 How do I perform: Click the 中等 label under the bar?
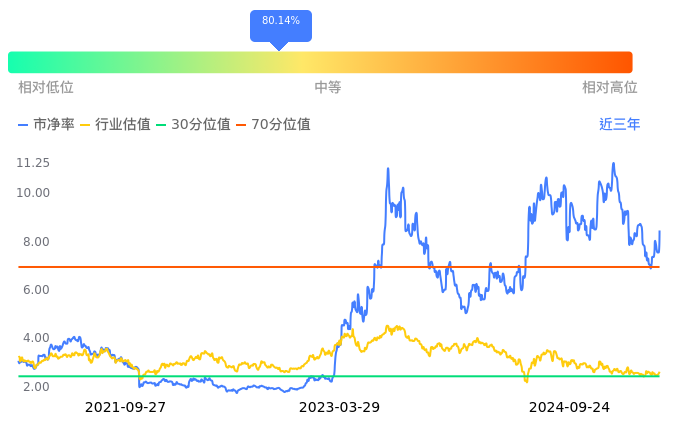pyautogui.click(x=328, y=88)
